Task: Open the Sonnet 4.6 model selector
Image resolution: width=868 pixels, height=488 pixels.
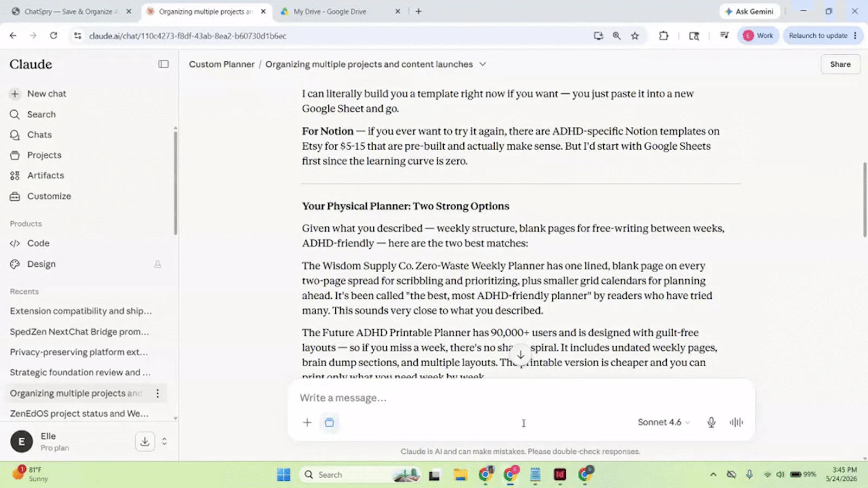Action: pyautogui.click(x=663, y=422)
